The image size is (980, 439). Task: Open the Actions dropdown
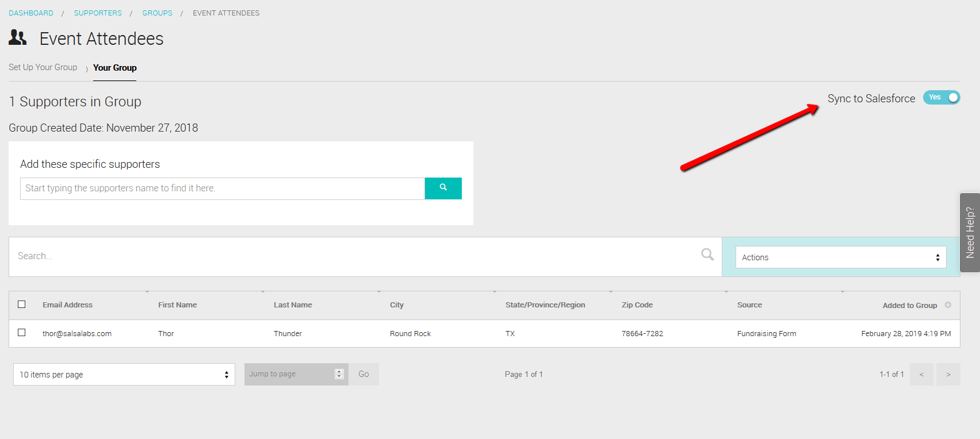841,257
